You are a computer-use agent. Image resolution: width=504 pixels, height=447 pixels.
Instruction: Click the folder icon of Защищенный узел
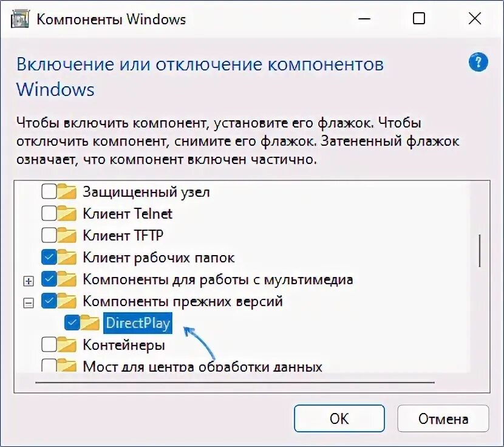67,192
